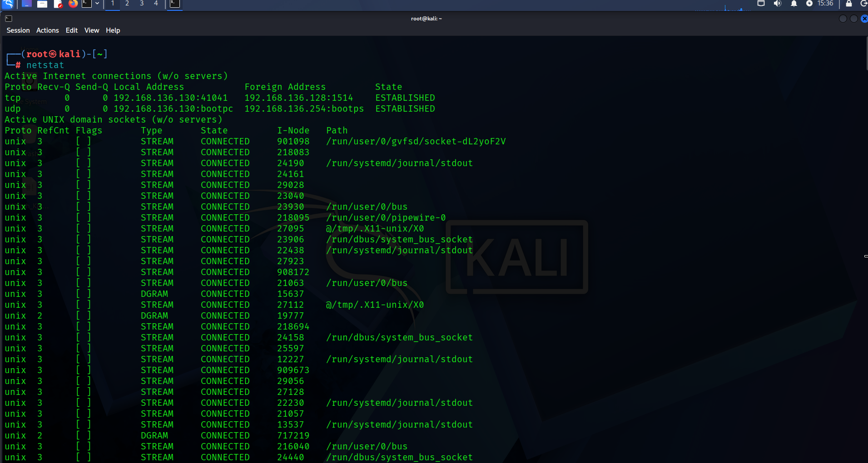This screenshot has width=868, height=463.
Task: Click the "Foreign Address" column header
Action: [x=285, y=87]
